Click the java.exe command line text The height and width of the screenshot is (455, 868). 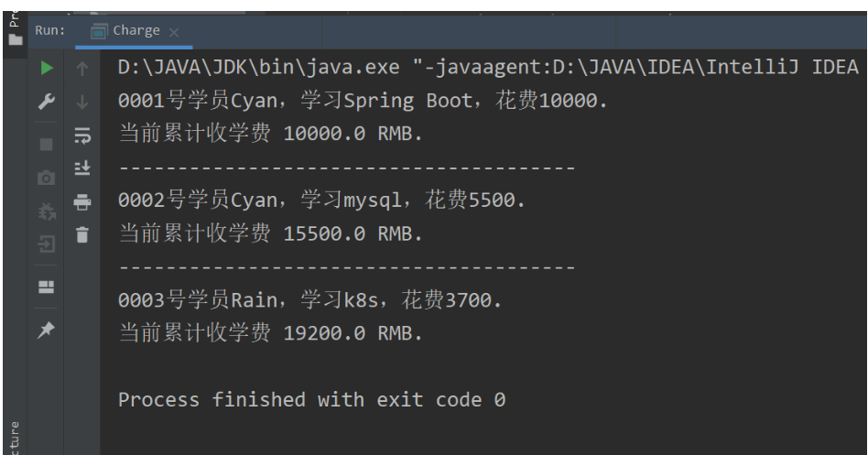coord(485,68)
